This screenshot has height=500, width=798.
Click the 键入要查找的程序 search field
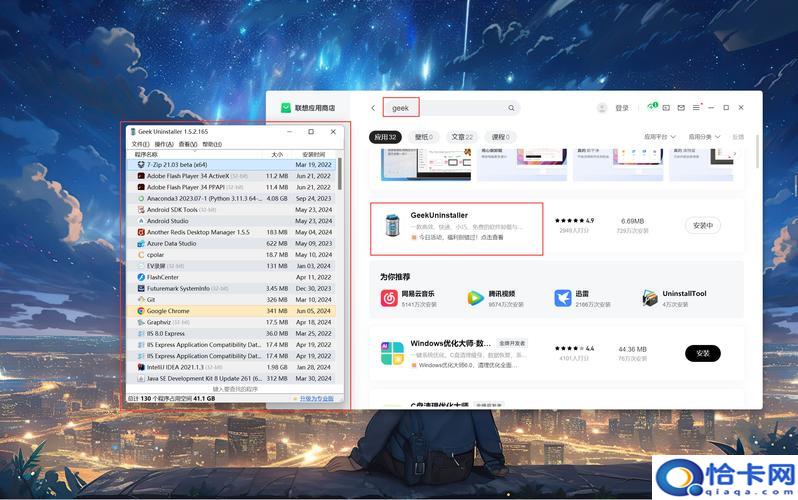point(235,389)
